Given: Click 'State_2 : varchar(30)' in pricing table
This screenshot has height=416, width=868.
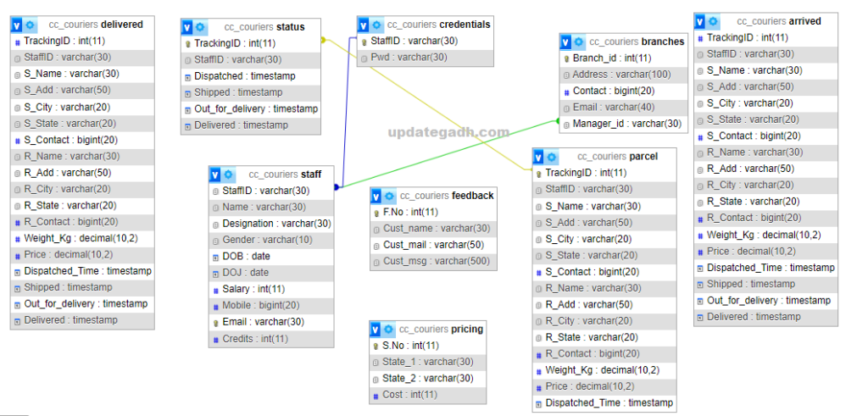Looking at the screenshot, I should (x=428, y=379).
